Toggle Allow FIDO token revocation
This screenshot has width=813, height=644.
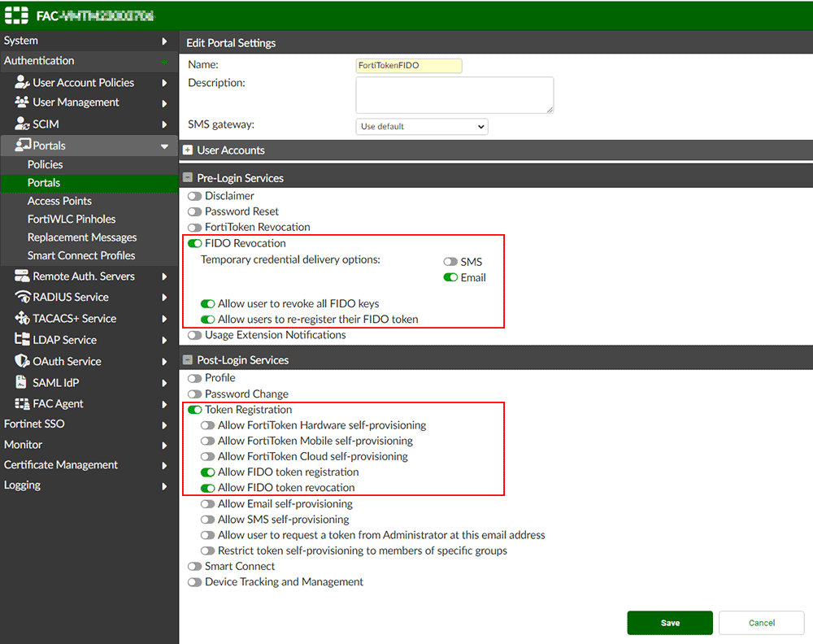pyautogui.click(x=207, y=487)
